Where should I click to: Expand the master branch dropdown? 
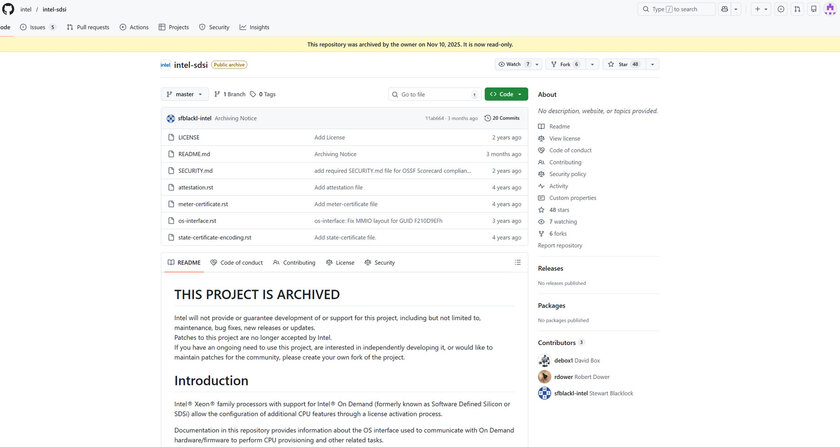186,94
